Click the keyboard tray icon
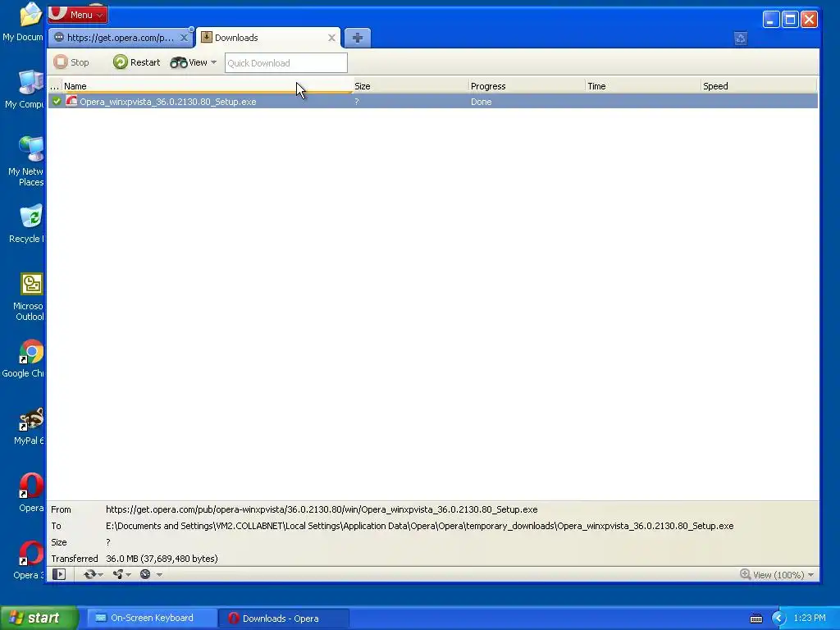The height and width of the screenshot is (630, 840). pos(756,619)
